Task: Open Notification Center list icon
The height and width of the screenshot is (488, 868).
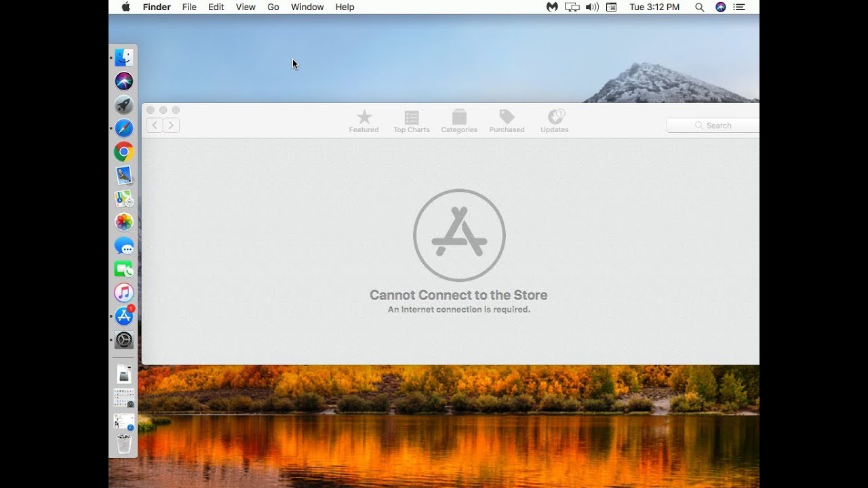Action: (740, 7)
